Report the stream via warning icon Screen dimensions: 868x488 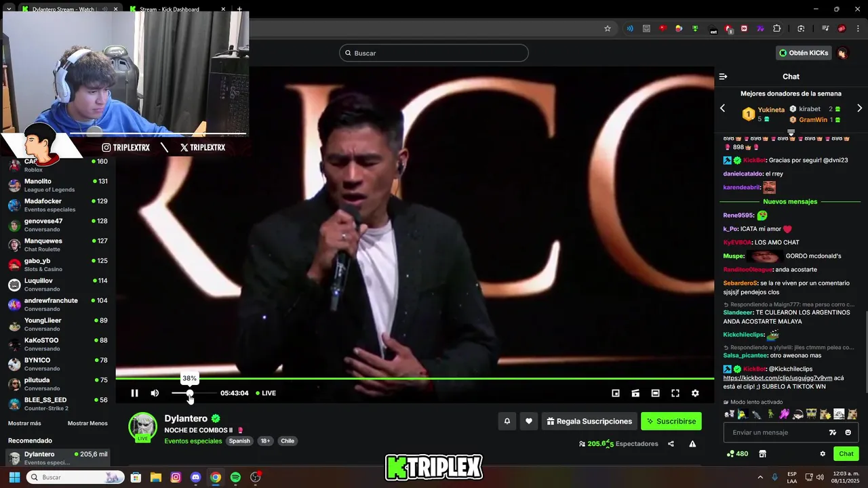click(x=692, y=444)
